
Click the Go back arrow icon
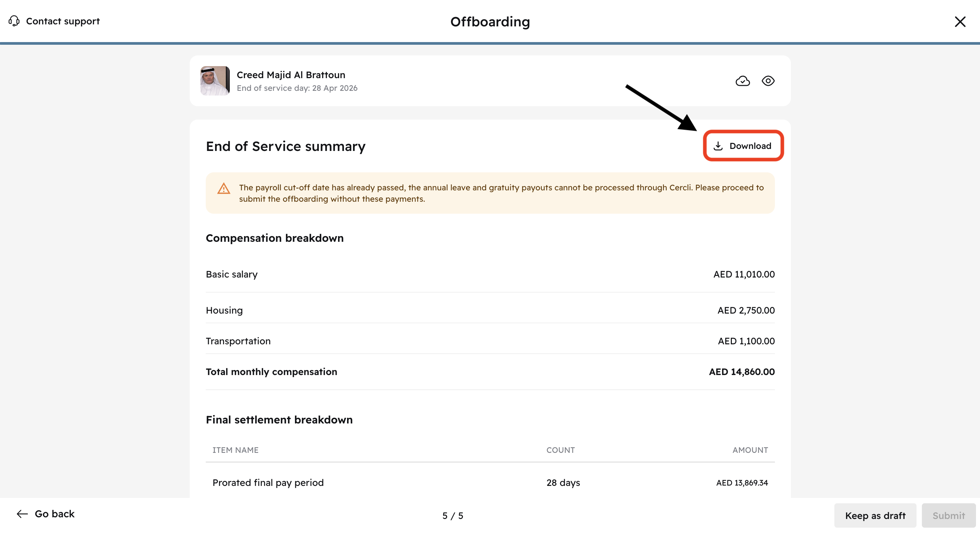22,514
